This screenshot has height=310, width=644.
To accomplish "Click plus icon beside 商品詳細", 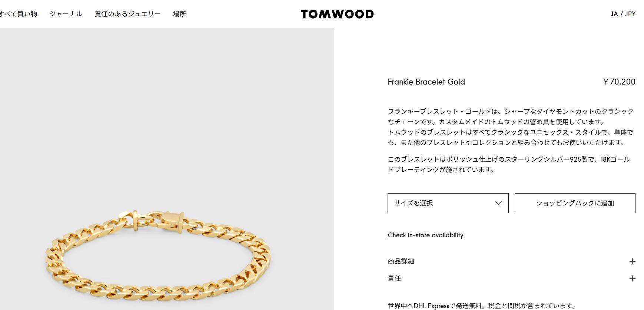I will [x=632, y=261].
